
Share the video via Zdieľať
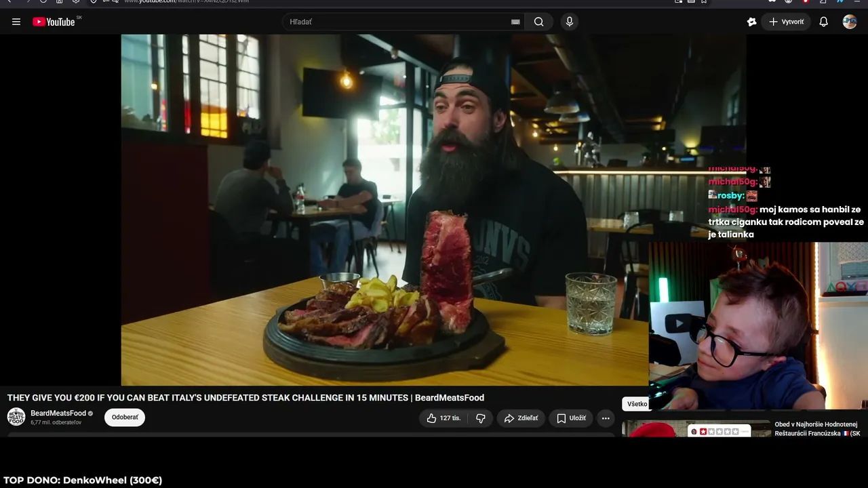click(521, 418)
